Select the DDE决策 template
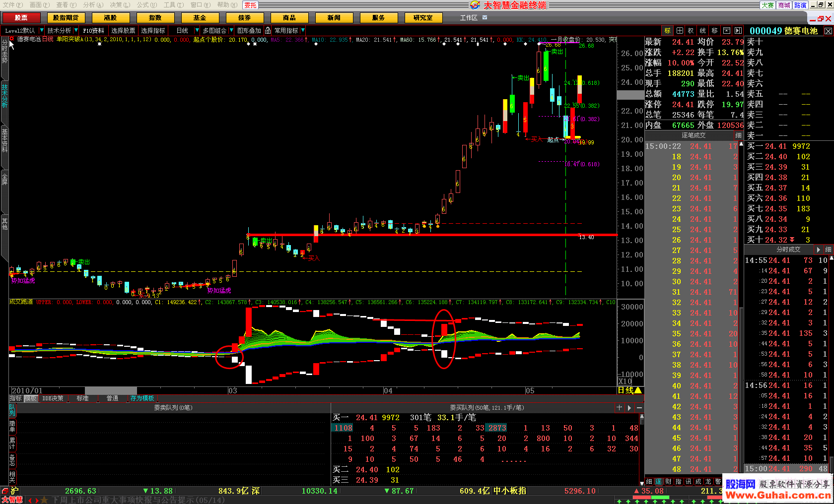Viewport: 834px width, 504px height. (53, 398)
